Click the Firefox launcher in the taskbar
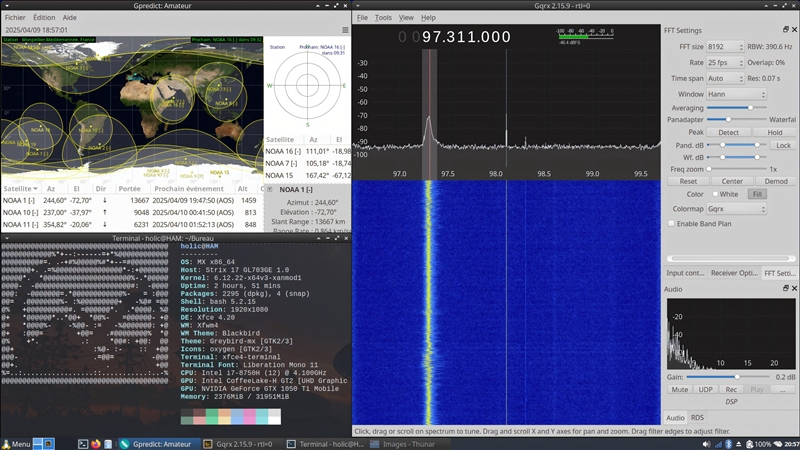 pos(96,443)
